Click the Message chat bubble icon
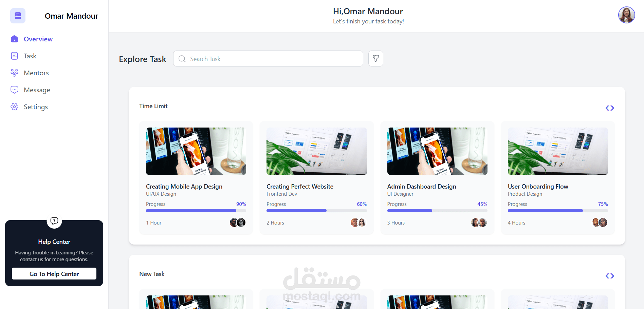 14,90
